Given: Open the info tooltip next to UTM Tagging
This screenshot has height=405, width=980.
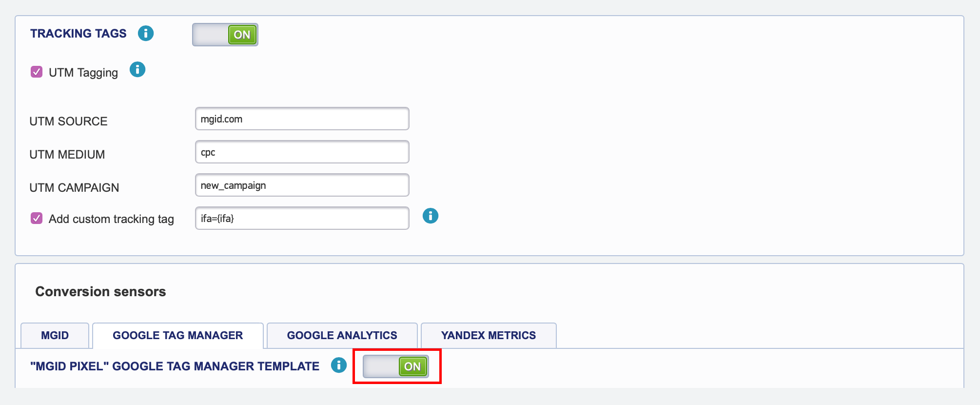Looking at the screenshot, I should click(x=137, y=70).
